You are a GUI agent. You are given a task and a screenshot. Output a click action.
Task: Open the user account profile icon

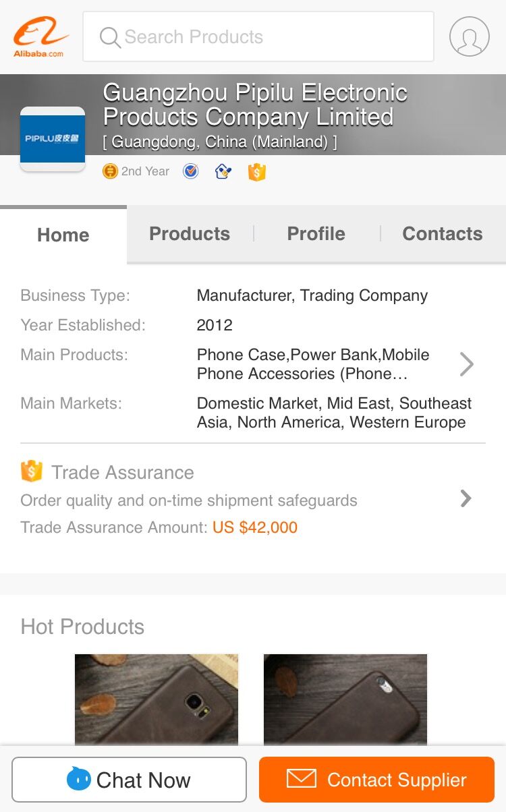469,36
